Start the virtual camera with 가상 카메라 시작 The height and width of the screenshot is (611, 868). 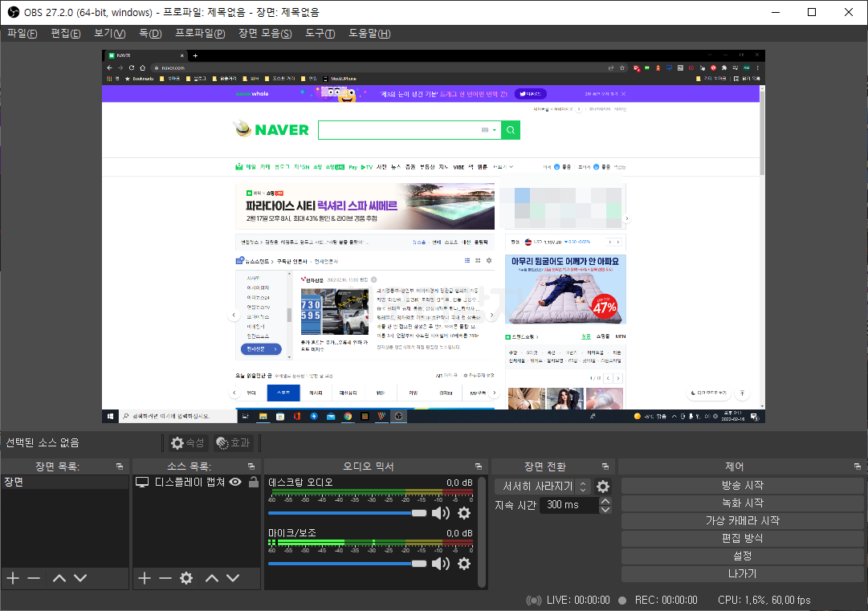[x=743, y=521]
